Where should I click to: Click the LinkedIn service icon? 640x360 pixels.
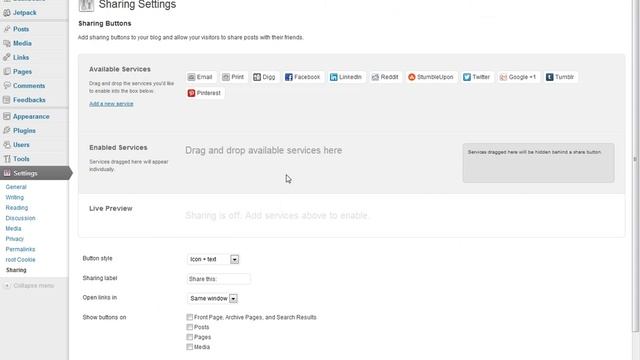(333, 77)
